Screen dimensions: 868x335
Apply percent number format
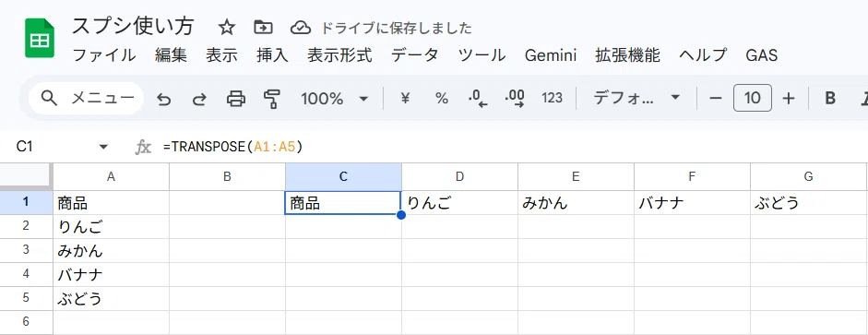click(x=441, y=99)
